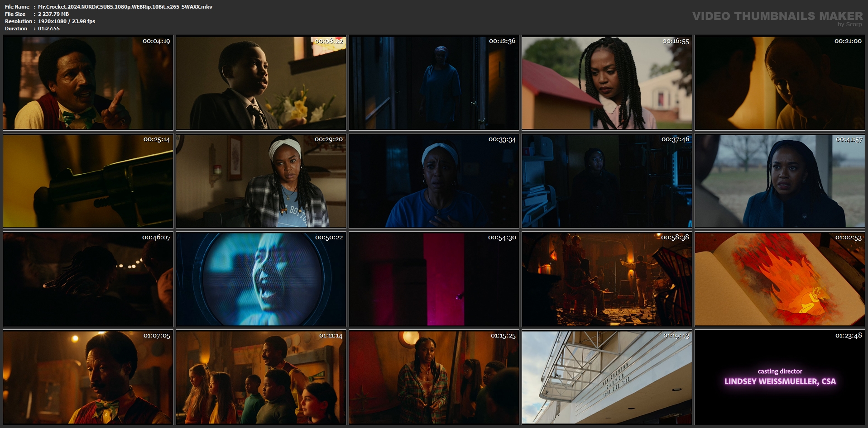The width and height of the screenshot is (868, 428).
Task: Click the file size value 2 237.79 MB
Action: point(53,14)
